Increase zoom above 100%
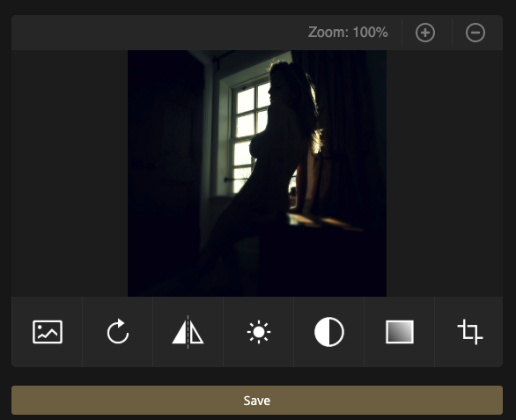The image size is (516, 420). [425, 33]
